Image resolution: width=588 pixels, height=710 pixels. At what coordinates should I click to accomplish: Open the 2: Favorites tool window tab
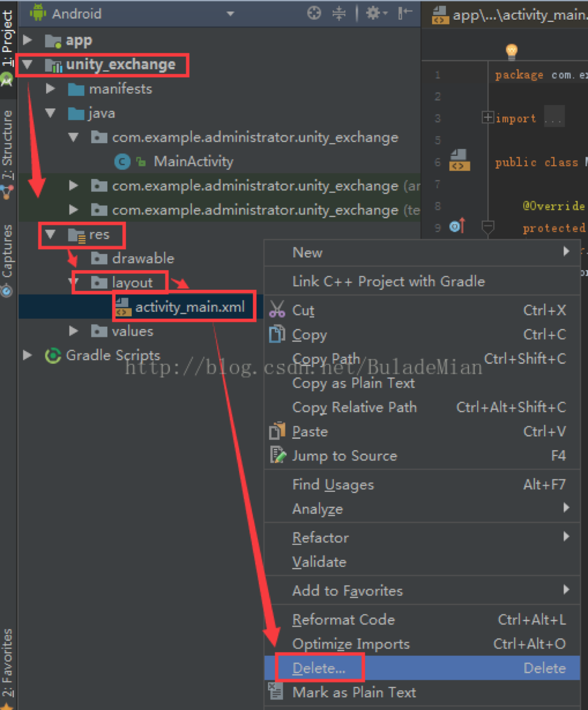(x=7, y=663)
